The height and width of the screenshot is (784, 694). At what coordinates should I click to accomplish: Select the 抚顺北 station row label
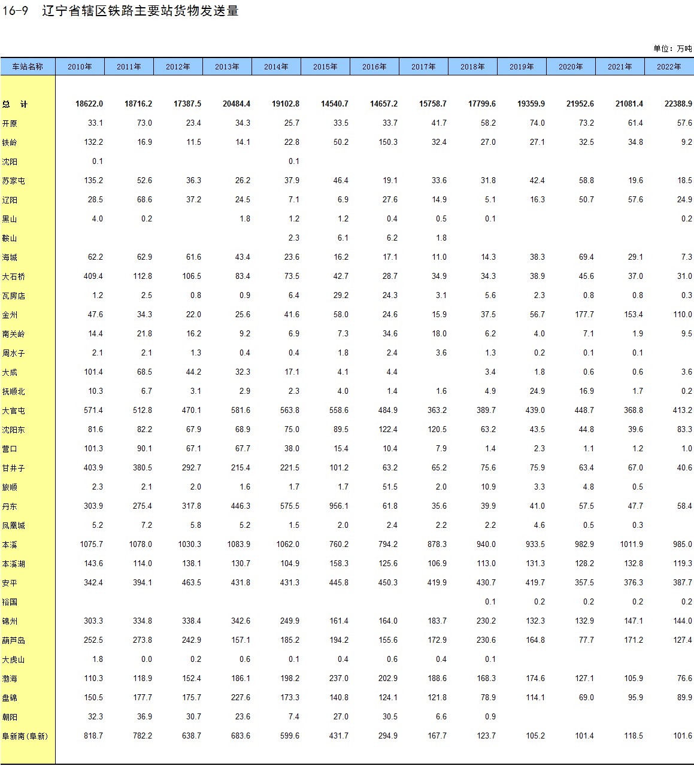pyautogui.click(x=14, y=391)
